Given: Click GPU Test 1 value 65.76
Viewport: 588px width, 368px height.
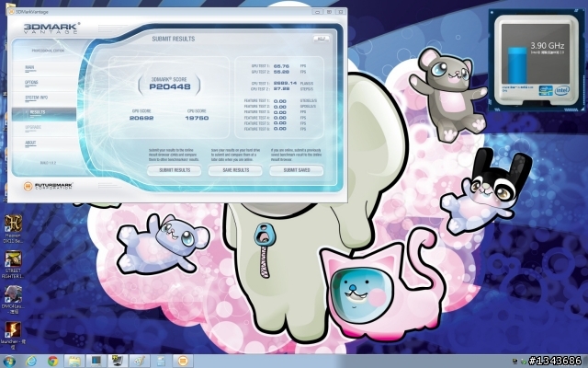Looking at the screenshot, I should click(x=281, y=66).
